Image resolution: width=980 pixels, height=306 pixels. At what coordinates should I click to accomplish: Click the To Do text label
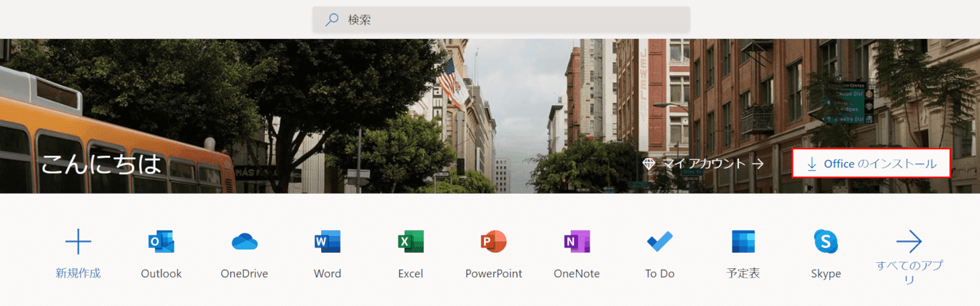click(x=660, y=274)
